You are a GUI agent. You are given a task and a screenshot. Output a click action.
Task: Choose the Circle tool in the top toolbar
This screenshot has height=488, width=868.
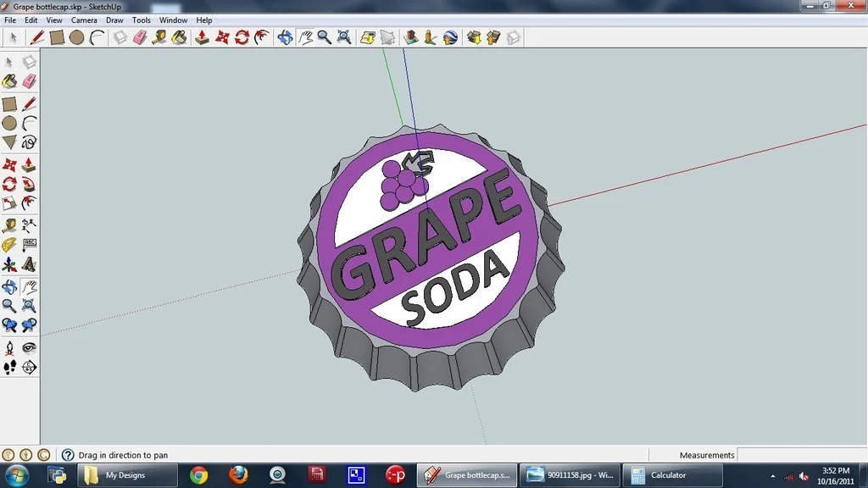(76, 37)
